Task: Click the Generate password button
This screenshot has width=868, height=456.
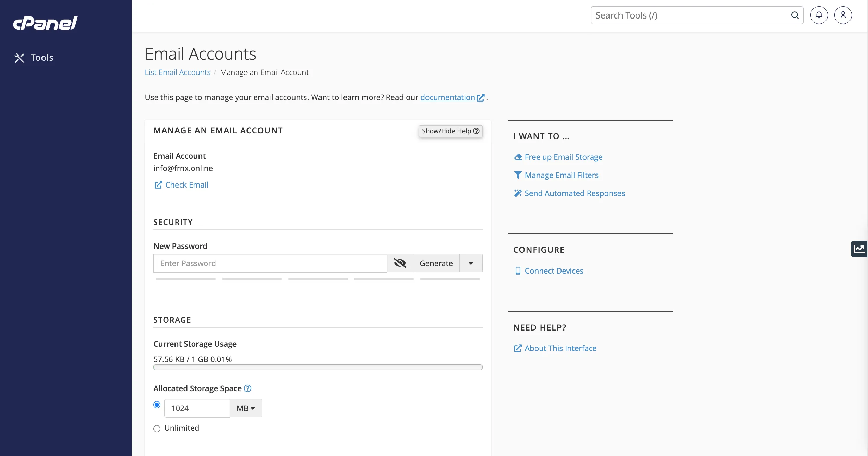Action: (x=436, y=263)
